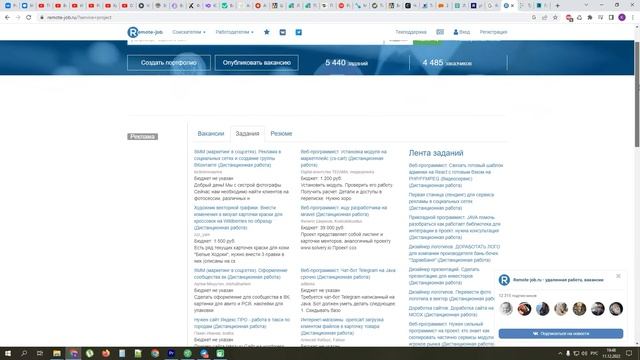
Task: Open the SMM Реклама в социальных сетях task
Action: coord(238,158)
